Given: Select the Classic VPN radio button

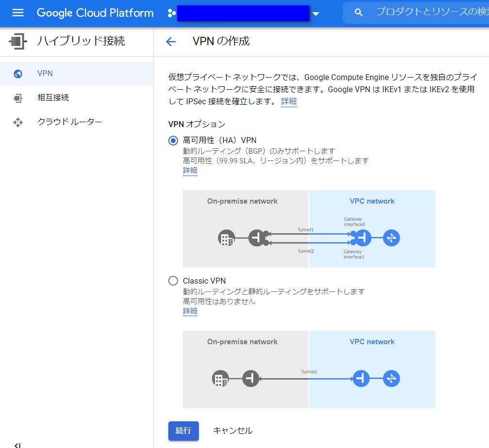Looking at the screenshot, I should coord(173,281).
